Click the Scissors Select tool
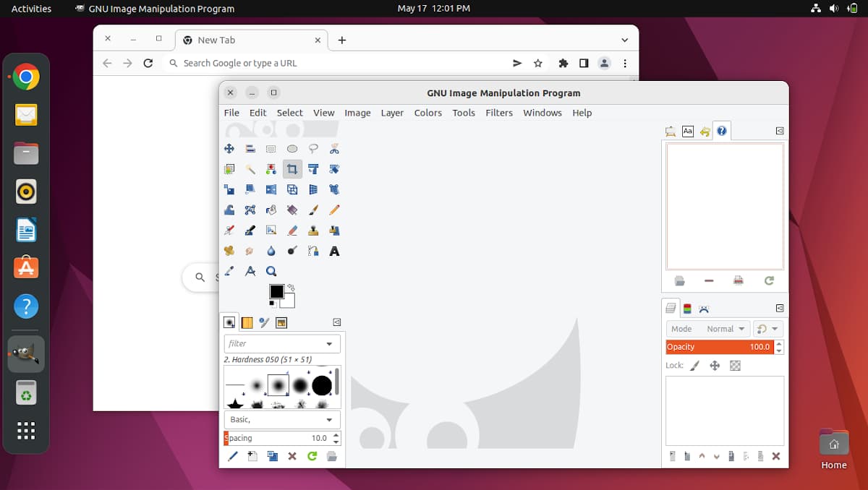The image size is (868, 490). 334,149
